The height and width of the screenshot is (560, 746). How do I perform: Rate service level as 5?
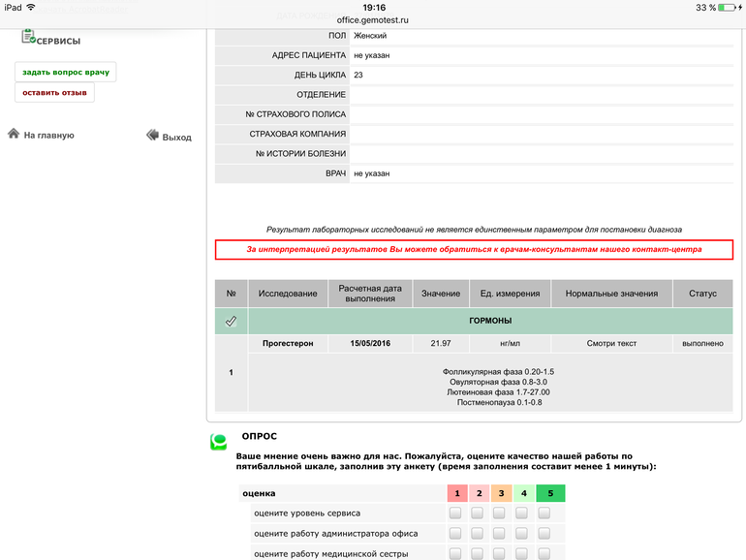[544, 513]
